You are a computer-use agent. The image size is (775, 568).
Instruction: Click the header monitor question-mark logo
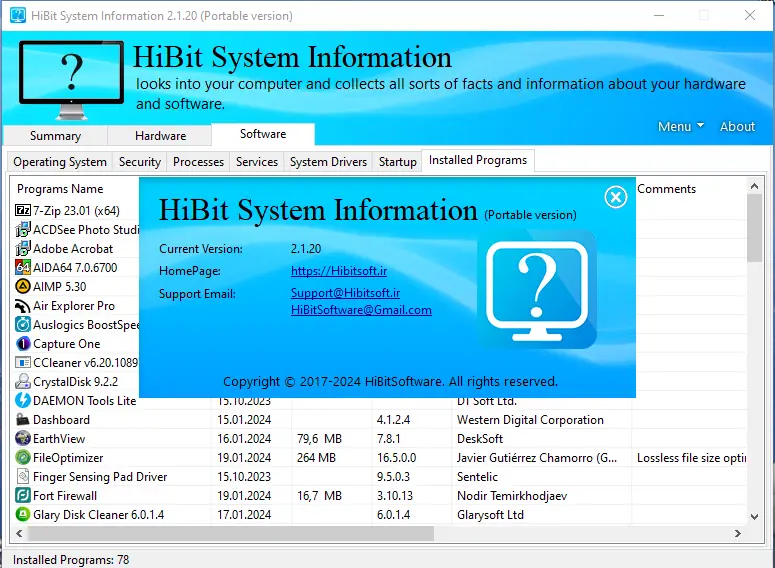tap(71, 79)
